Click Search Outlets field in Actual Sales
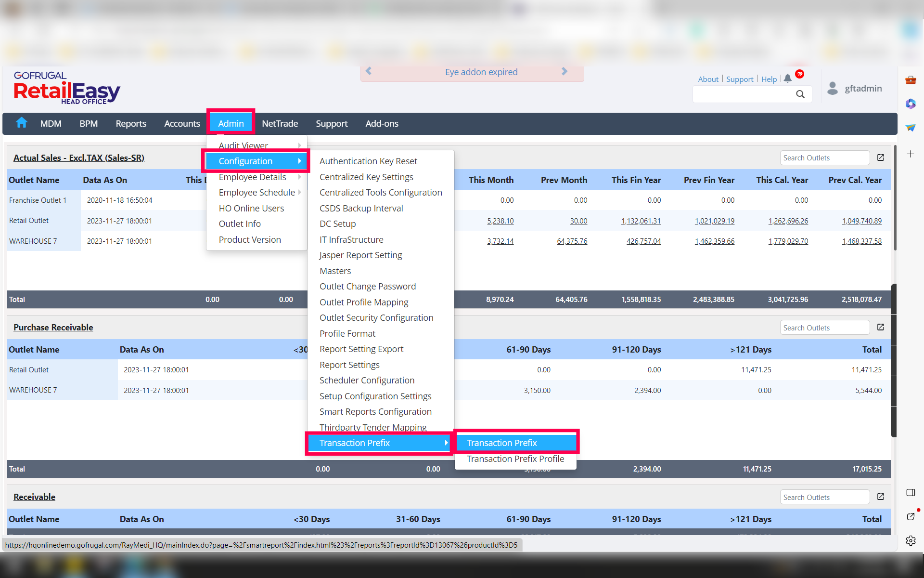This screenshot has width=924, height=578. click(x=824, y=158)
